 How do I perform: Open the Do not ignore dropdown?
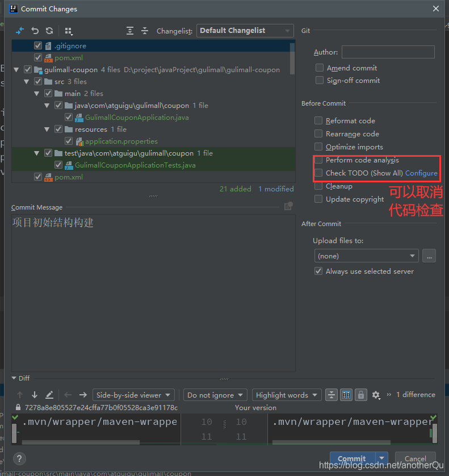215,395
